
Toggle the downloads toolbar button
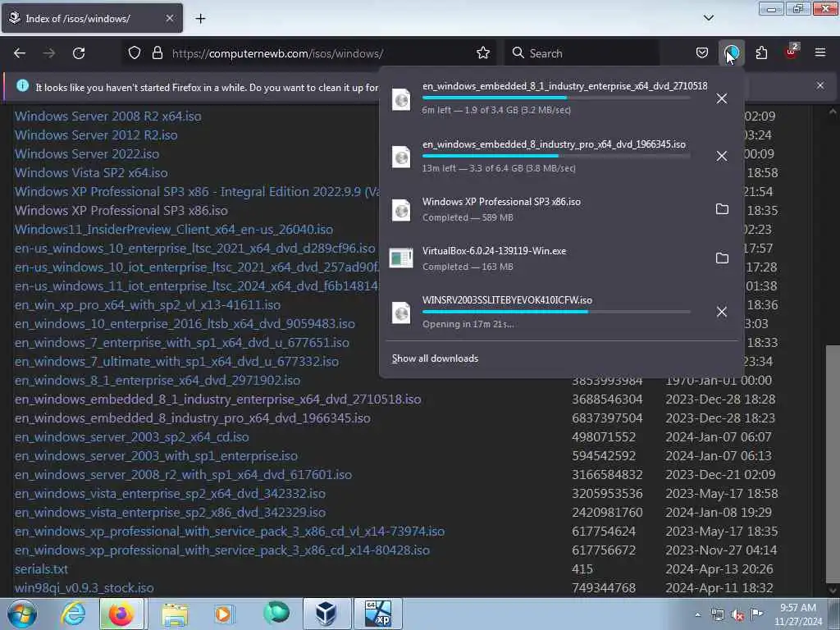tap(731, 53)
